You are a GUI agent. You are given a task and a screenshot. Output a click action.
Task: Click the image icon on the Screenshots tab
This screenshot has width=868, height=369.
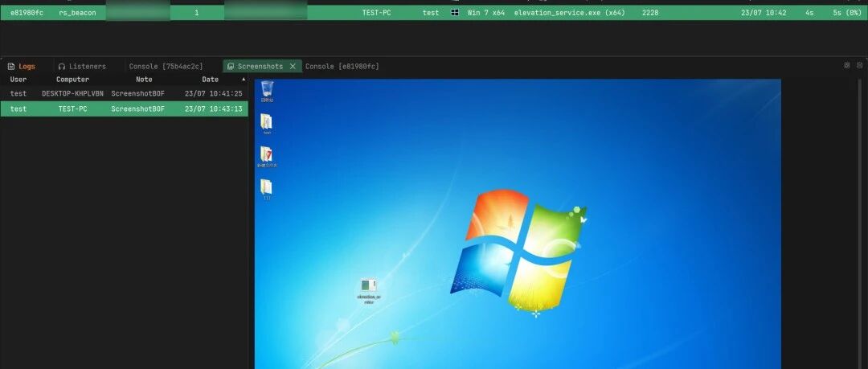pyautogui.click(x=231, y=67)
